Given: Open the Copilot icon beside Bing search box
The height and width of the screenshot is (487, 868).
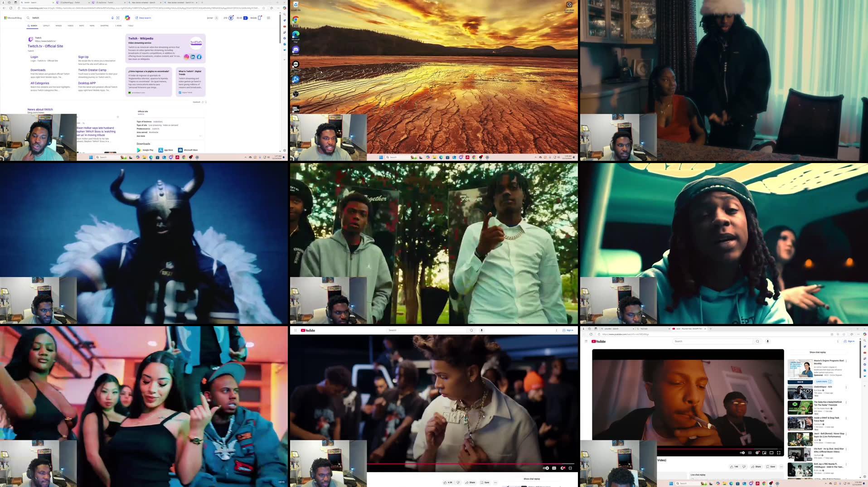Looking at the screenshot, I should tap(127, 18).
